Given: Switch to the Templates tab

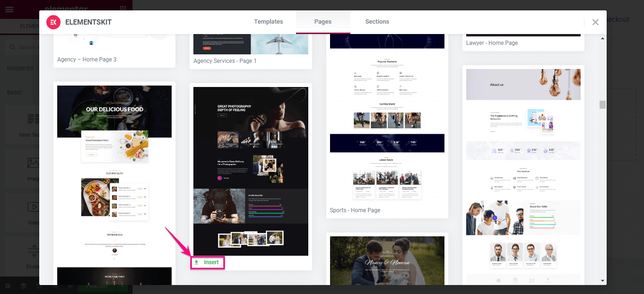Looking at the screenshot, I should (x=268, y=21).
